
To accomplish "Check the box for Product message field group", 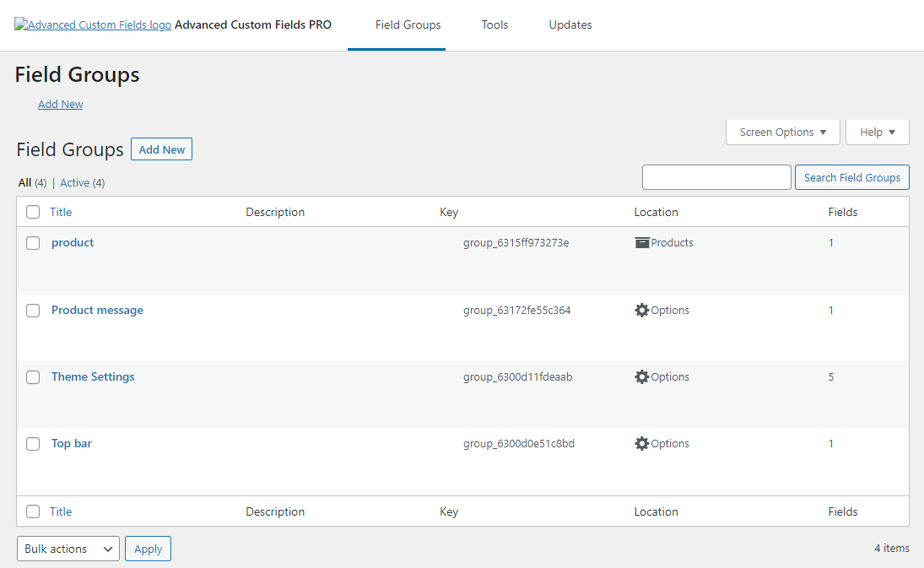I will pos(33,311).
